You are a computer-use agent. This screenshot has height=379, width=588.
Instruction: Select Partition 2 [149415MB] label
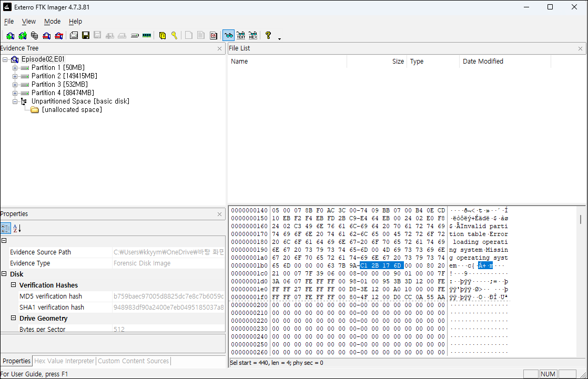[64, 76]
